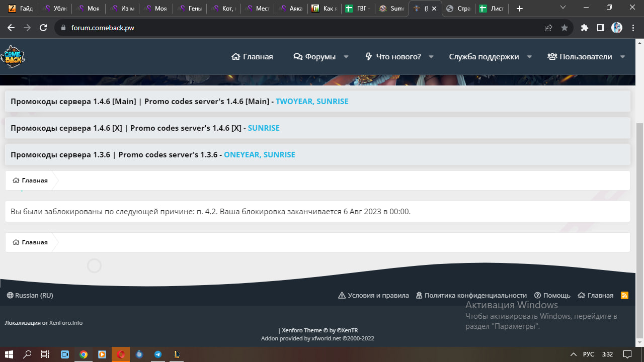The width and height of the screenshot is (644, 362).
Task: Switch to the Лист browser tab
Action: click(x=492, y=9)
